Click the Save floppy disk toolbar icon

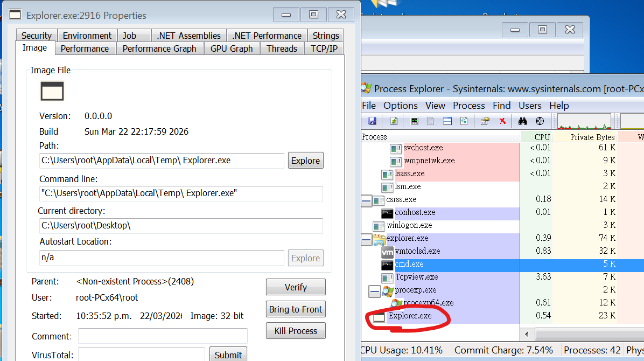pyautogui.click(x=372, y=121)
